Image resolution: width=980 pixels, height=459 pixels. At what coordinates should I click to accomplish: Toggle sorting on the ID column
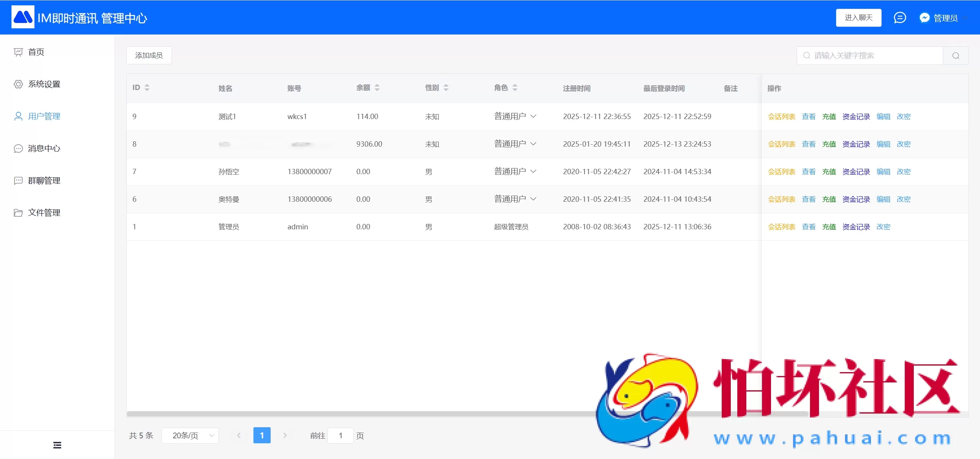coord(147,88)
